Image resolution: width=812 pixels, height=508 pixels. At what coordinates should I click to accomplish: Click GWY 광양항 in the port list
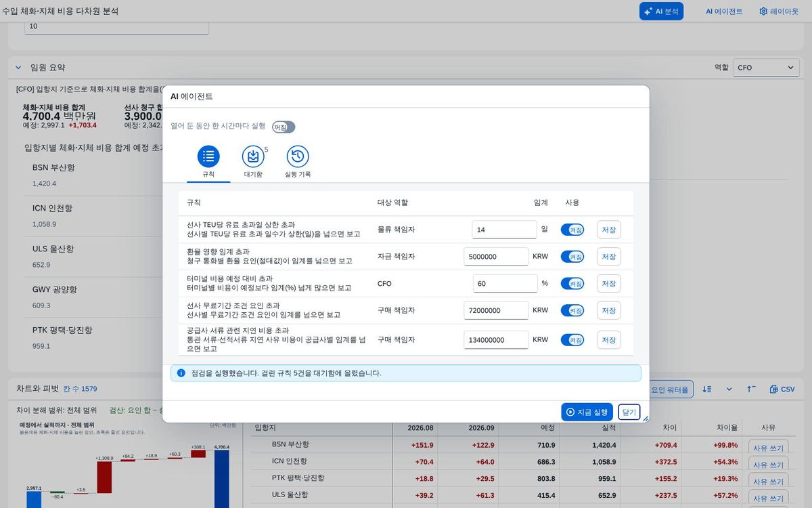[55, 289]
